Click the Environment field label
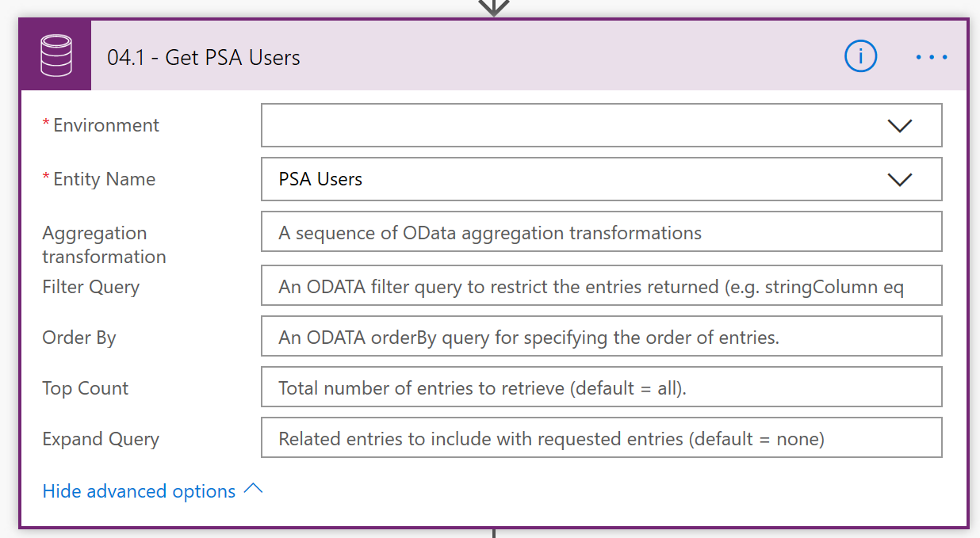This screenshot has height=538, width=980. (106, 125)
